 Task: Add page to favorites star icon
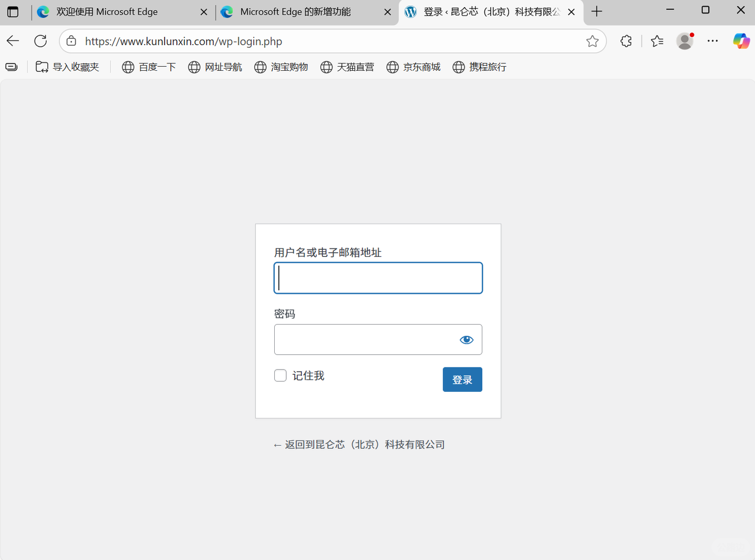pyautogui.click(x=592, y=41)
